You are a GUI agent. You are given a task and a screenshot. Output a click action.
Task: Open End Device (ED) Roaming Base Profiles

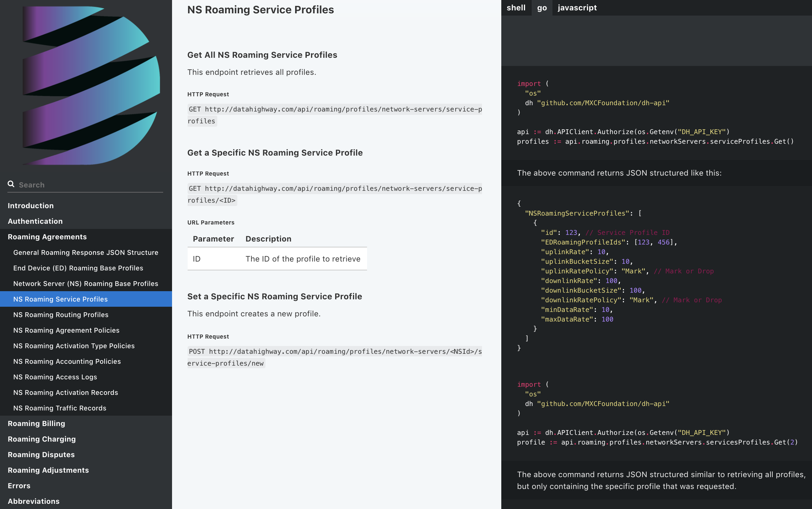coord(78,268)
